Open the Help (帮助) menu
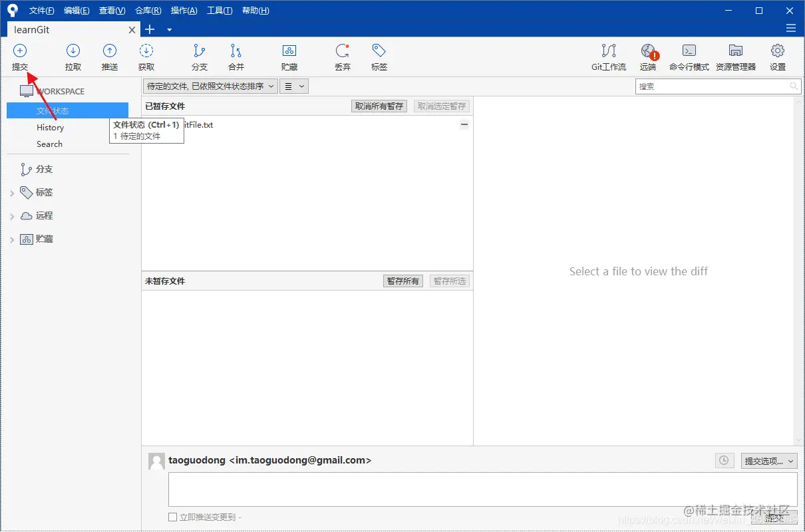 (x=255, y=11)
